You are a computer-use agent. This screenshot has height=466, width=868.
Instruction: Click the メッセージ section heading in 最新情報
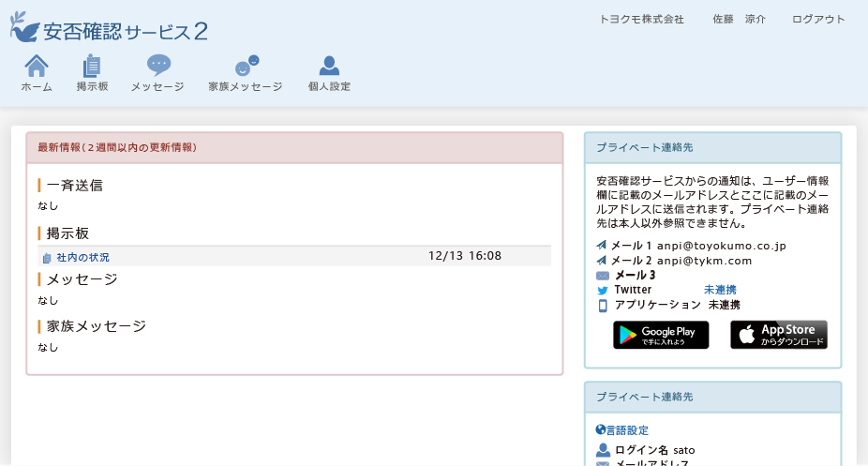pyautogui.click(x=82, y=279)
